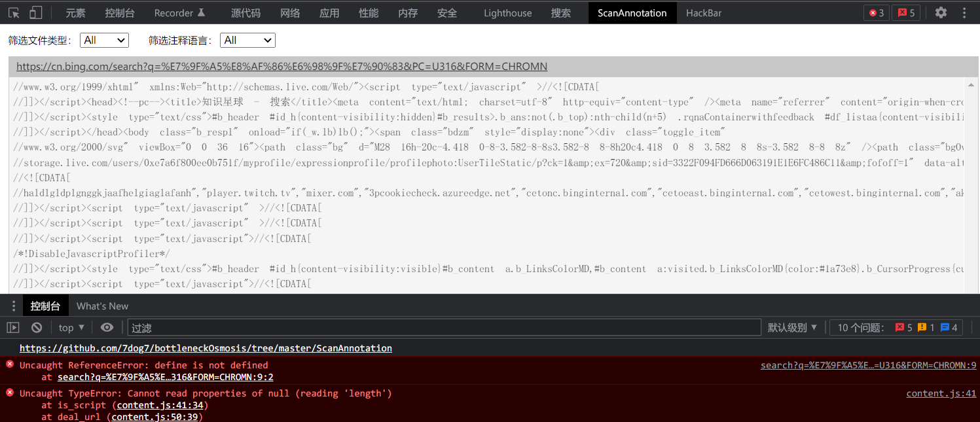Open the Recorder tab

click(x=180, y=13)
